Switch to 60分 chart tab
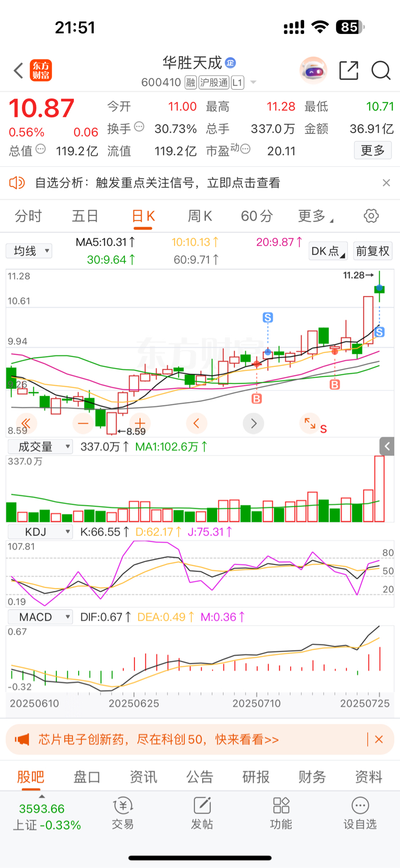Image resolution: width=400 pixels, height=868 pixels. (x=257, y=216)
